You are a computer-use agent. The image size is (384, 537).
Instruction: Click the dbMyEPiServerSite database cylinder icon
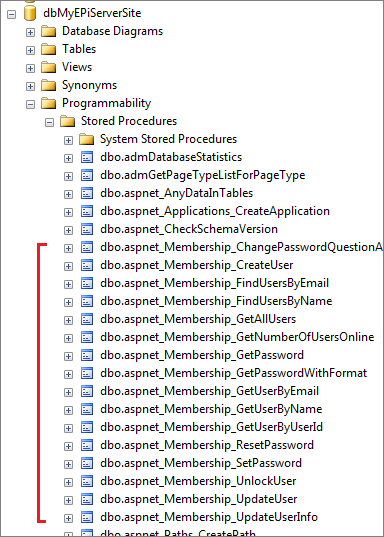(x=30, y=13)
